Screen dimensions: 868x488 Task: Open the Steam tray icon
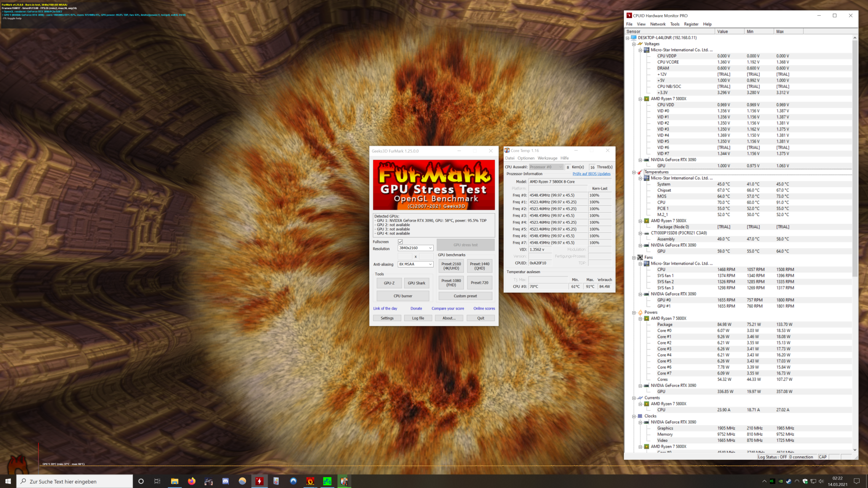788,481
